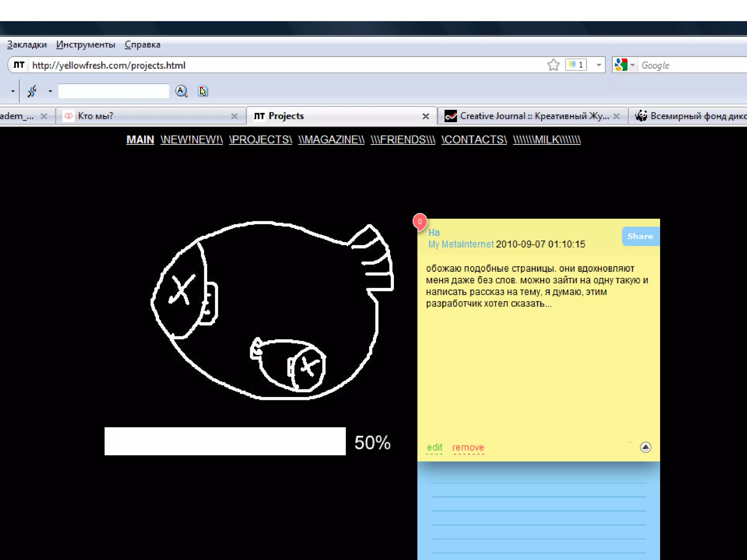Open dropdown next to swirl toolbar icon
747x560 pixels.
click(50, 91)
